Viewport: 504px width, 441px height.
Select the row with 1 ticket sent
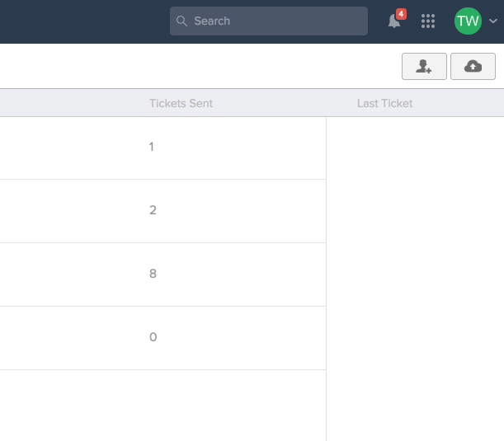pos(163,148)
